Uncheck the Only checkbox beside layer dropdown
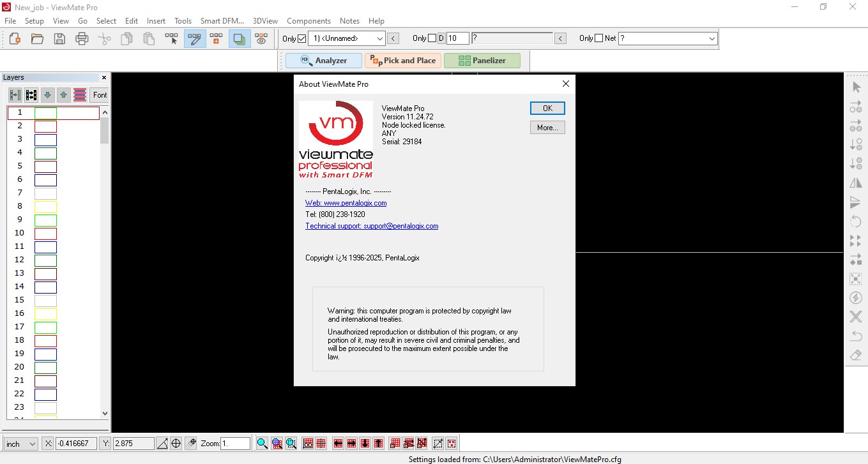 point(302,38)
